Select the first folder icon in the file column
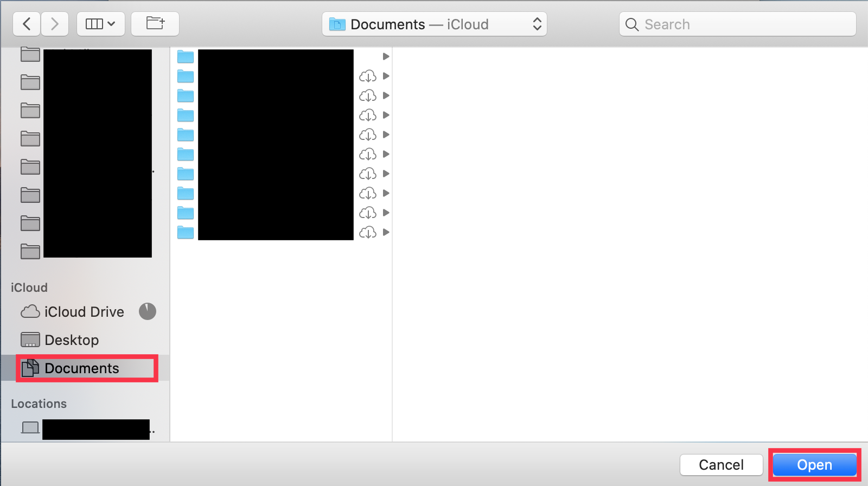This screenshot has height=486, width=868. [x=186, y=56]
